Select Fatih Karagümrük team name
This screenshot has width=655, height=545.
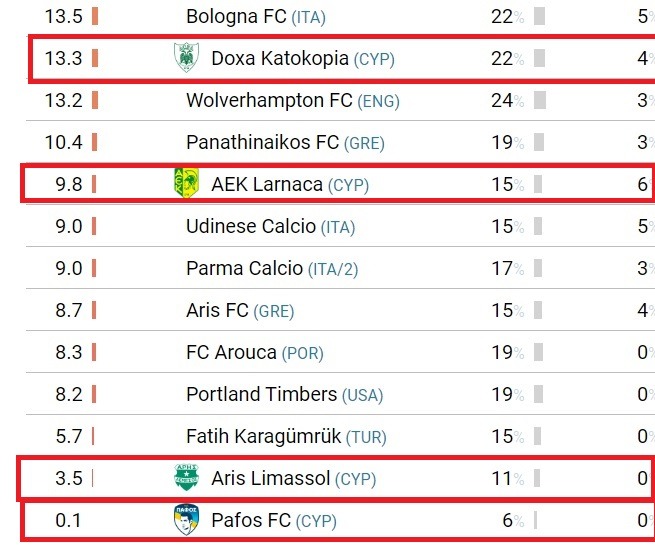264,436
